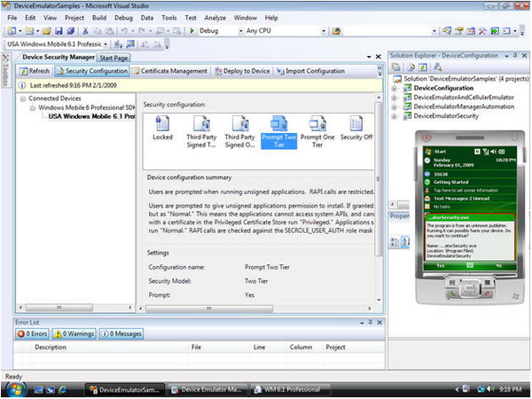Viewport: 532px width, 399px height.
Task: Open the Project menu
Action: (x=74, y=18)
